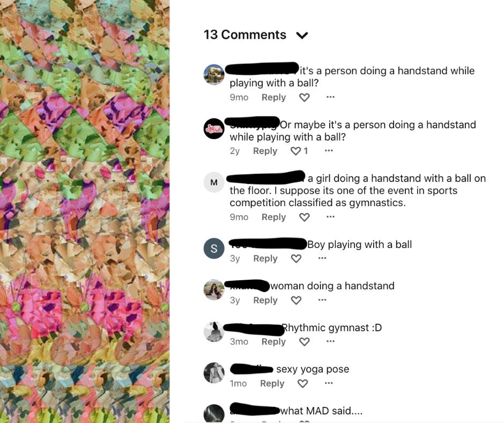The width and height of the screenshot is (504, 423).
Task: Click heart icon on 'Boy playing with a ball'
Action: pos(296,259)
